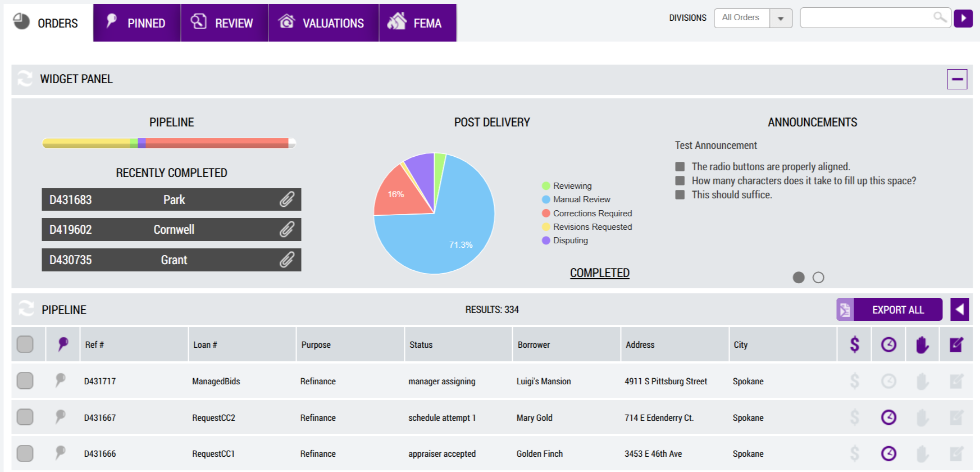Click the edit note column header icon
The image size is (980, 472).
click(956, 344)
